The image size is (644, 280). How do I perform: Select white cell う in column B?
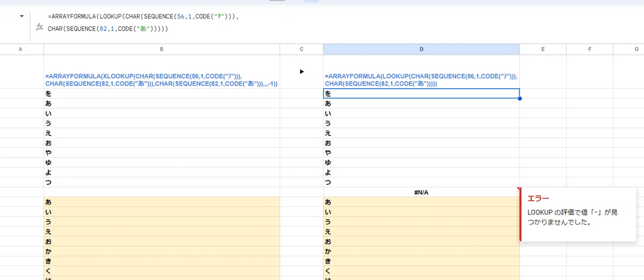[162, 123]
